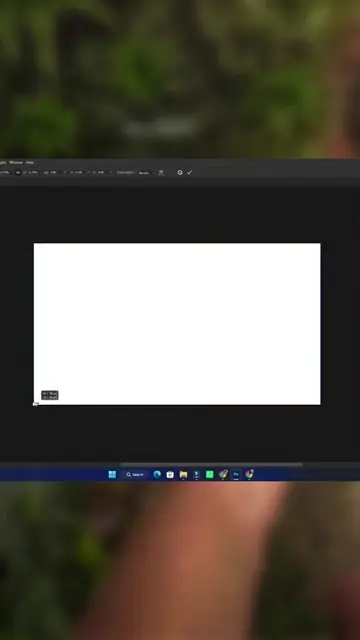Open the green app icon in the taskbar
The width and height of the screenshot is (360, 640).
(210, 474)
